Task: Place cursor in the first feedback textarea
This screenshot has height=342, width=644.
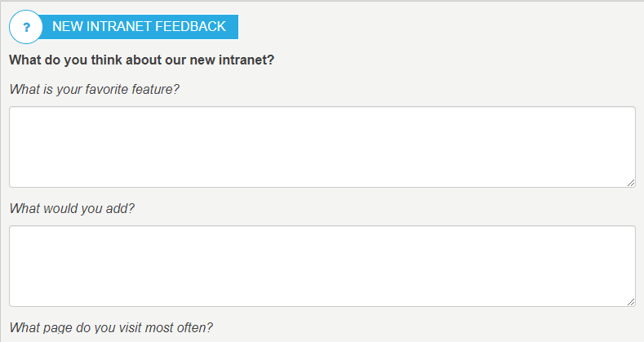Action: tap(322, 147)
